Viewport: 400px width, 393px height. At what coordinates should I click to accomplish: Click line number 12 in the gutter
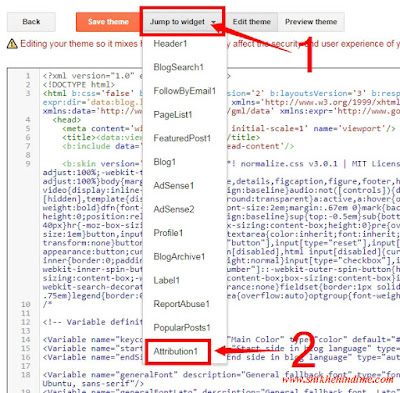tap(26, 322)
